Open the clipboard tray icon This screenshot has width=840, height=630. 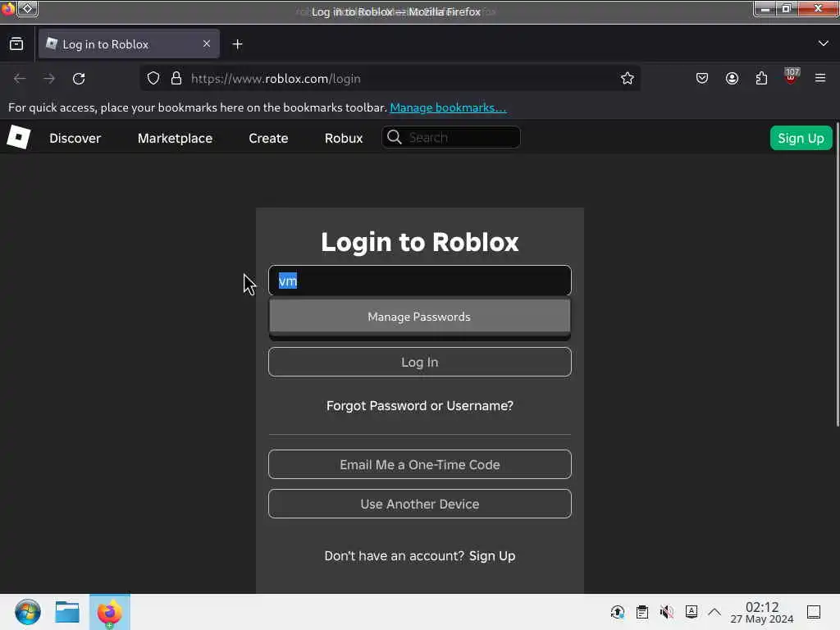641,612
